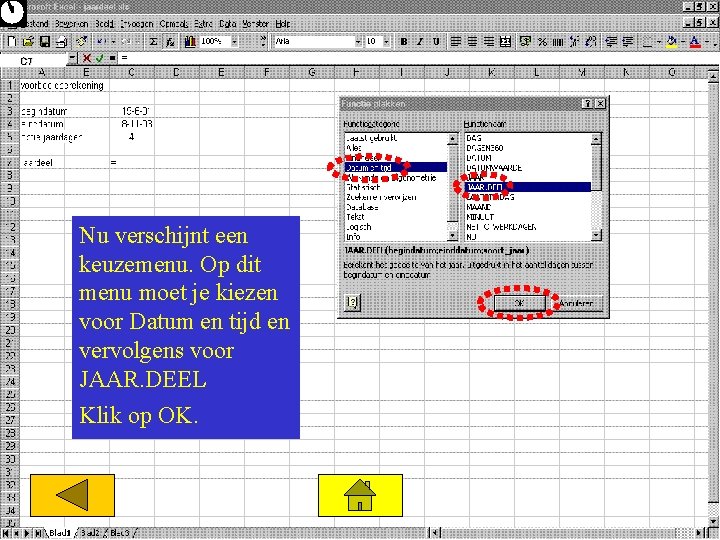Viewport: 720px width, 540px height.
Task: Select 'Statistisch' function category
Action: tap(395, 187)
